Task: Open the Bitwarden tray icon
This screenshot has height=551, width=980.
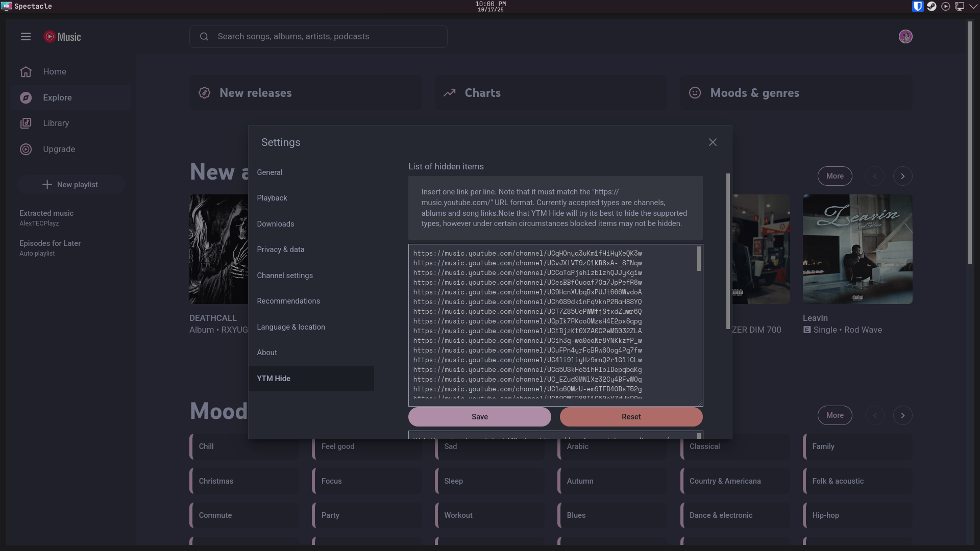Action: click(x=918, y=6)
